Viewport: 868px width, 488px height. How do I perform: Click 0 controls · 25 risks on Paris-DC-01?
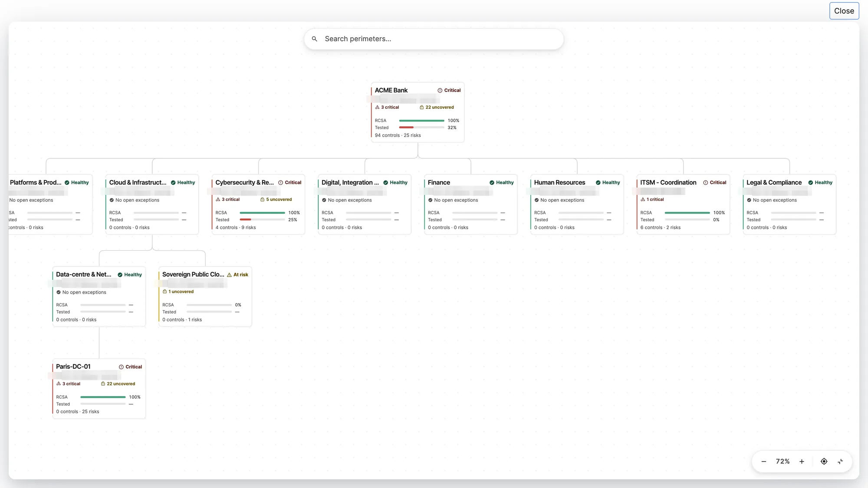click(x=77, y=412)
